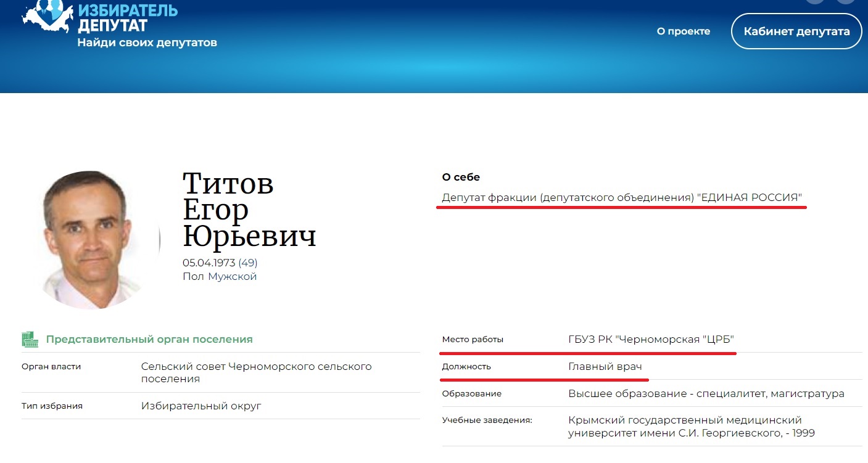Click the deputy's round profile photo

(91, 239)
